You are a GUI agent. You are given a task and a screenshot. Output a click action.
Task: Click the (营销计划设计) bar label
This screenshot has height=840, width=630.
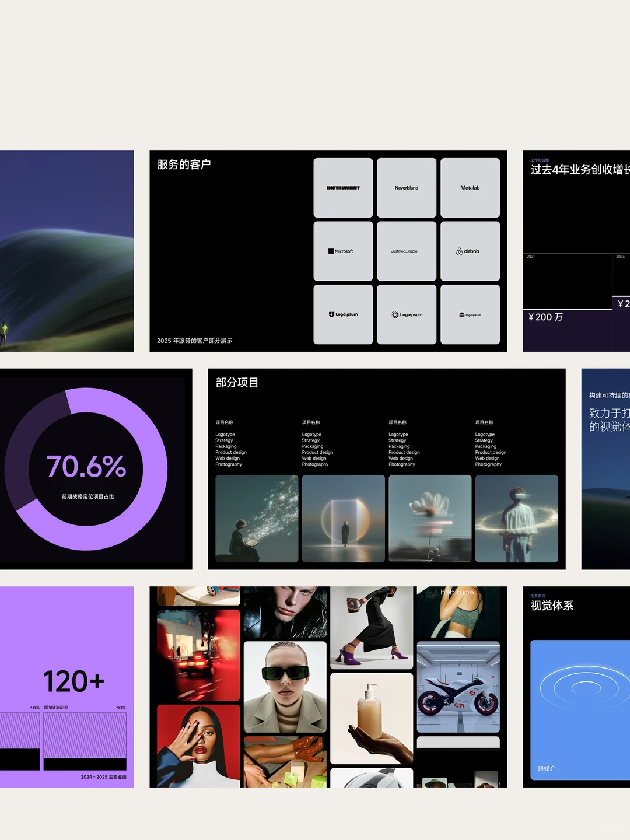[x=56, y=708]
